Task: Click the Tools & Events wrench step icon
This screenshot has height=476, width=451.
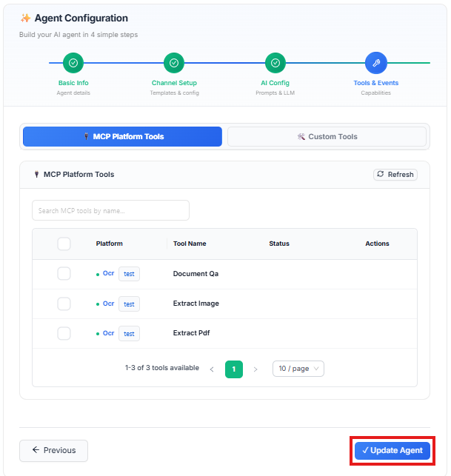Action: 376,63
